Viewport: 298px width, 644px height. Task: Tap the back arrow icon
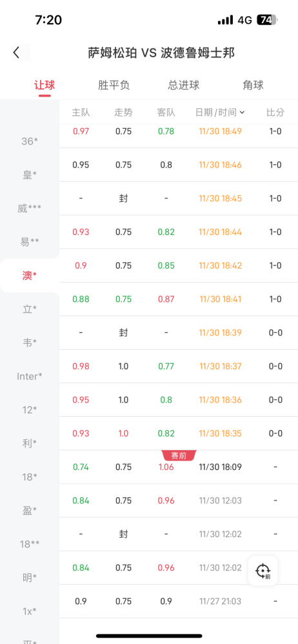(17, 53)
